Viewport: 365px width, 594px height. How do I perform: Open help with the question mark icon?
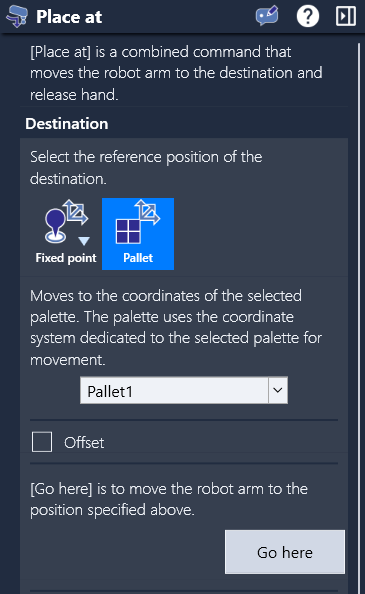[307, 16]
